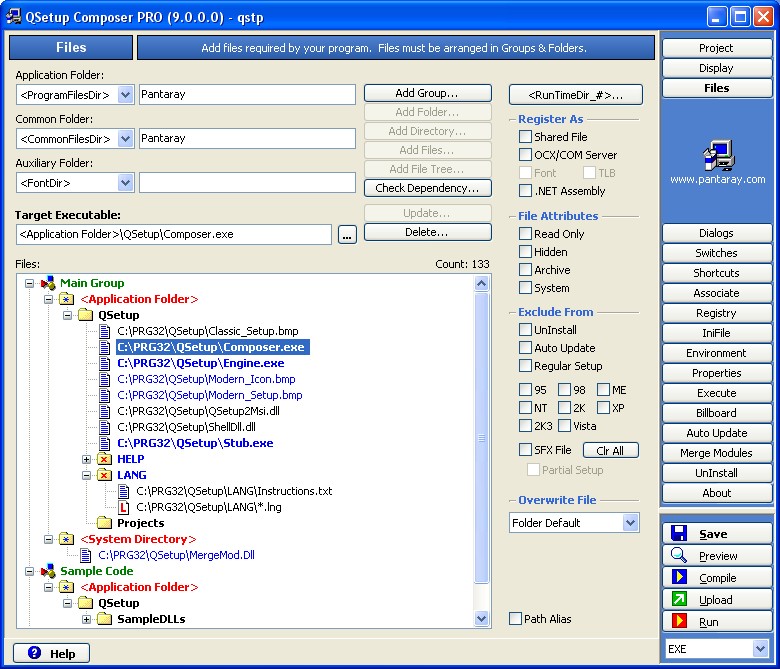Collapse the Main Group tree node
Image resolution: width=780 pixels, height=669 pixels.
click(29, 283)
